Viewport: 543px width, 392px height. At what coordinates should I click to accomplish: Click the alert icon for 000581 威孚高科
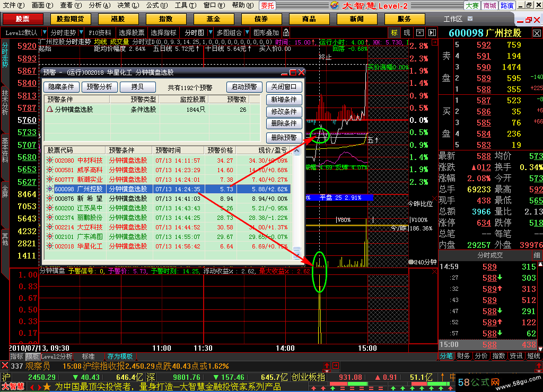[50, 170]
